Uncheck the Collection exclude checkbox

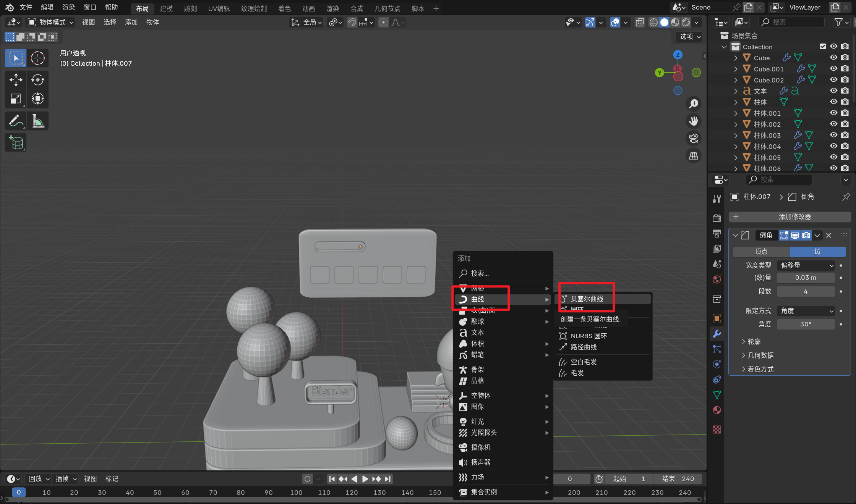[x=823, y=47]
